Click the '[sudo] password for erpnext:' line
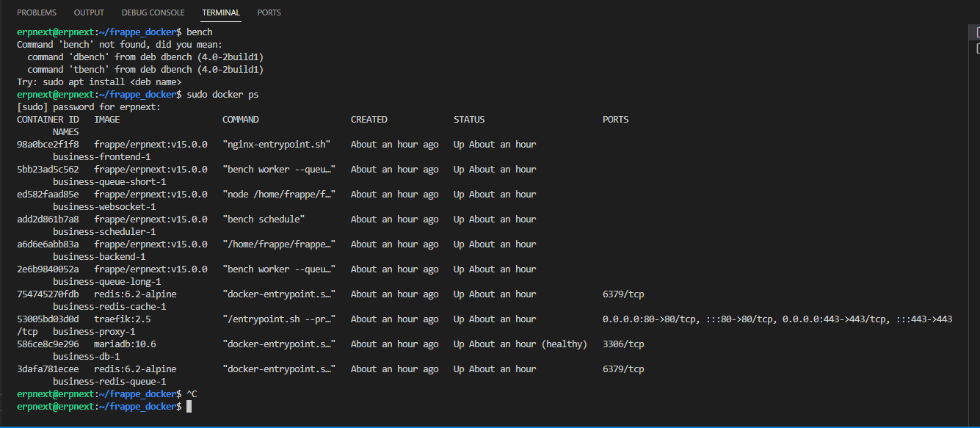980x428 pixels. [x=89, y=107]
